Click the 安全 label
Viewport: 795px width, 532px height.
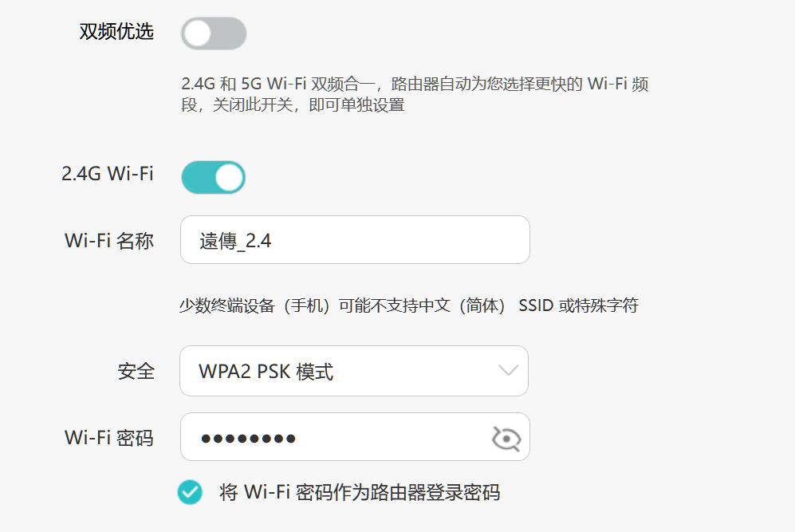pos(135,371)
